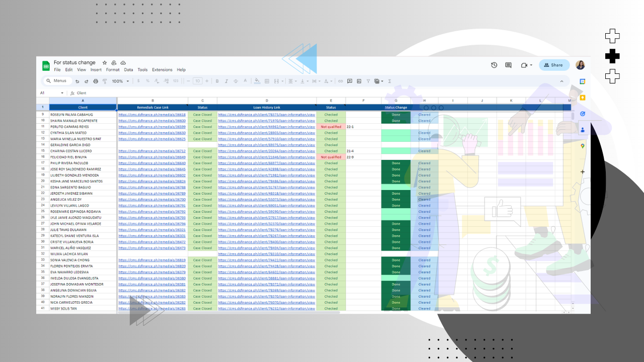Click the font size box showing 10
Viewport: 644px width, 362px height.
(197, 81)
